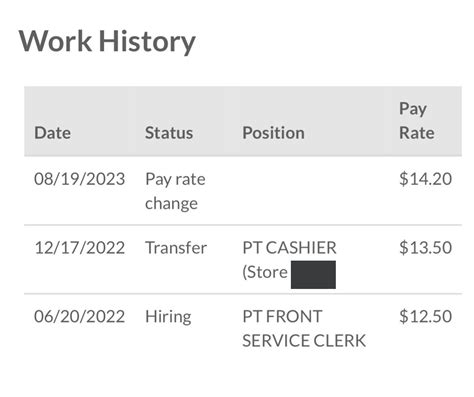Screen dimensions: 474x397
Task: Select the Status column header
Action: [169, 133]
